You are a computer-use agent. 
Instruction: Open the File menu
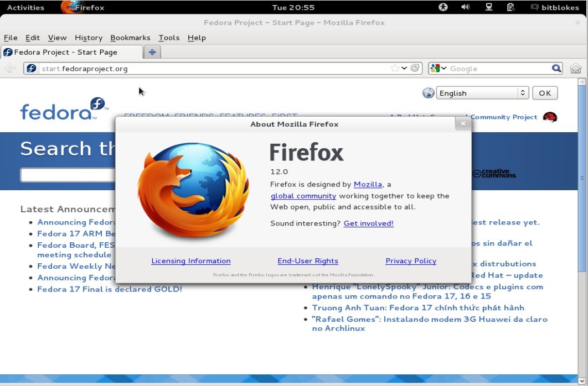click(x=11, y=38)
